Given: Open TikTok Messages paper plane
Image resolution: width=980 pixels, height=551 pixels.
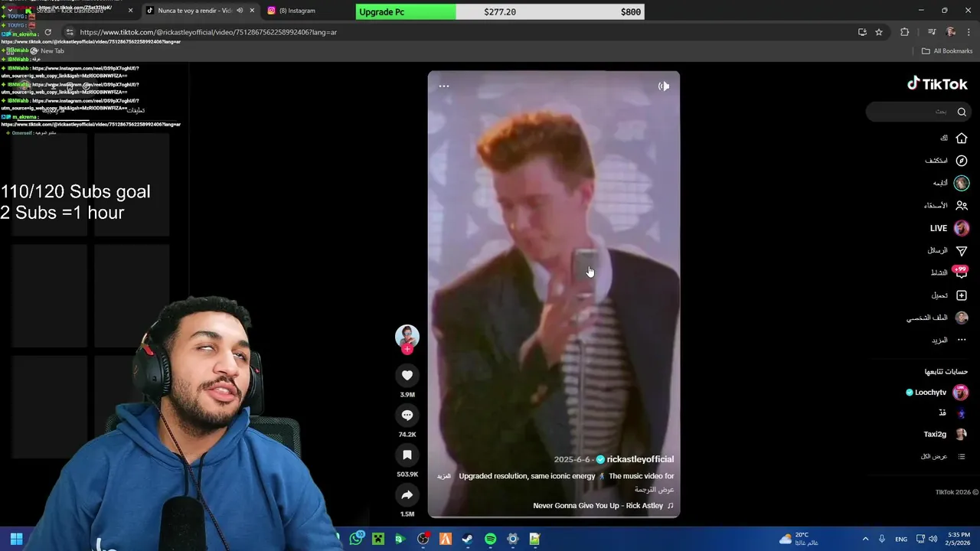Looking at the screenshot, I should (x=962, y=250).
